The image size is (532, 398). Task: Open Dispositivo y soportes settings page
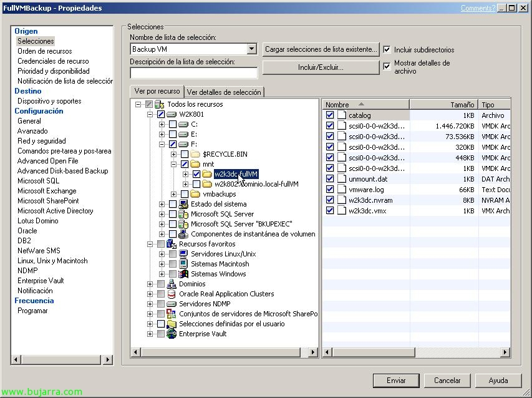(49, 101)
